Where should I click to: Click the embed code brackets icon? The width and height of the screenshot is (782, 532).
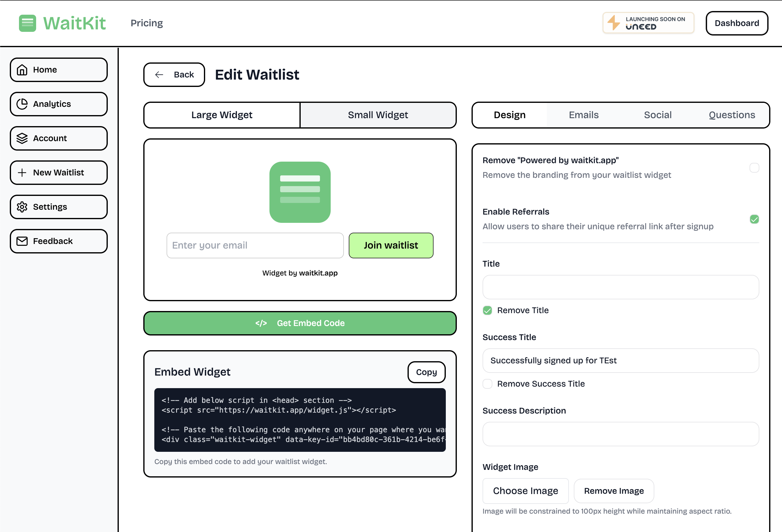[261, 323]
